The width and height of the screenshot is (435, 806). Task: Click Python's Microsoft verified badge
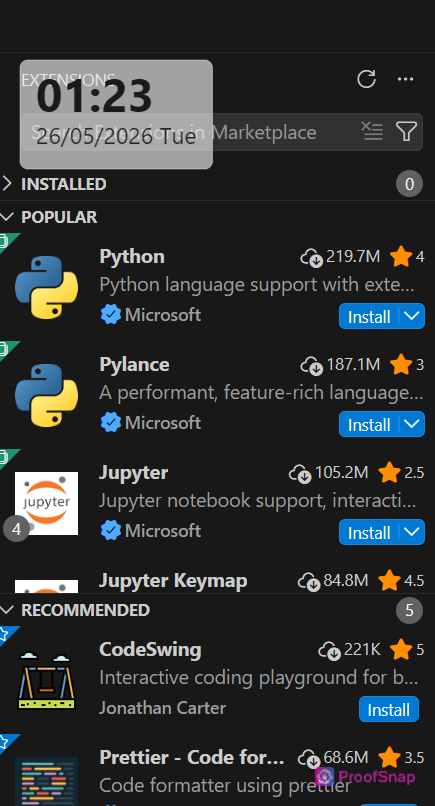(x=111, y=315)
